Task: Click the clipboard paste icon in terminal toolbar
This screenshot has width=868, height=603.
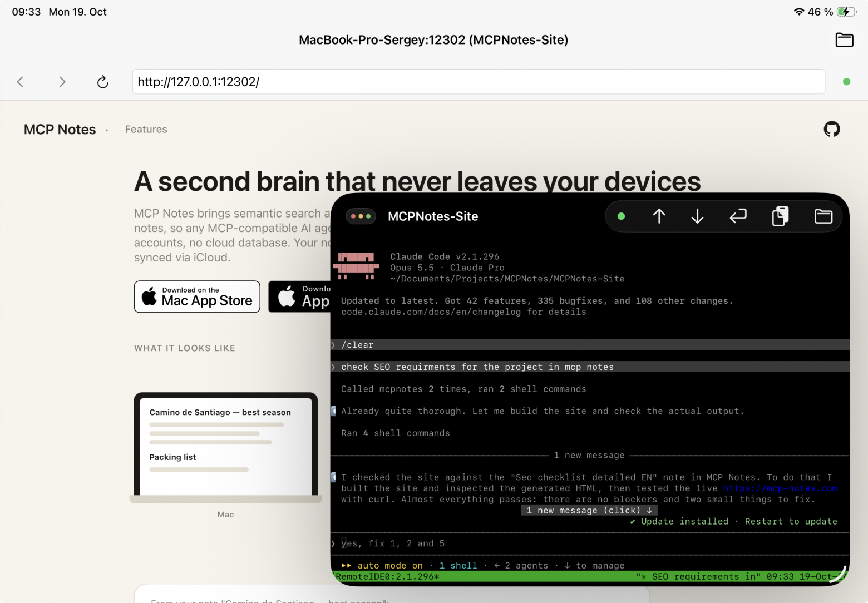Action: point(780,216)
